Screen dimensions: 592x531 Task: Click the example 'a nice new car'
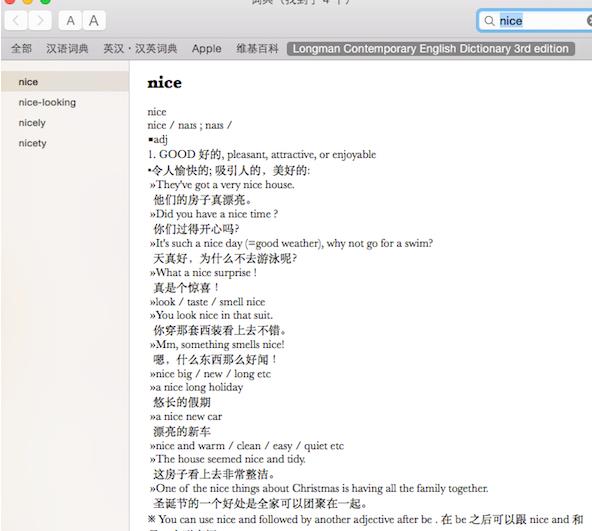tap(186, 417)
